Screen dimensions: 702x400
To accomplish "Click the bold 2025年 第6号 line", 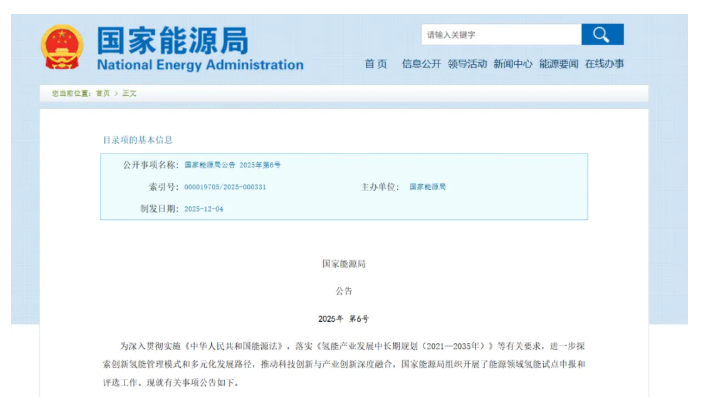I will [x=344, y=318].
